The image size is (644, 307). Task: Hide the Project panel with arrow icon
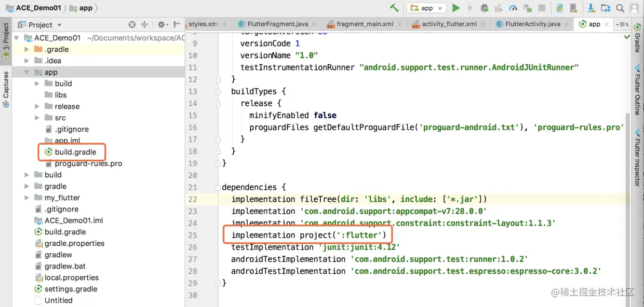click(177, 24)
